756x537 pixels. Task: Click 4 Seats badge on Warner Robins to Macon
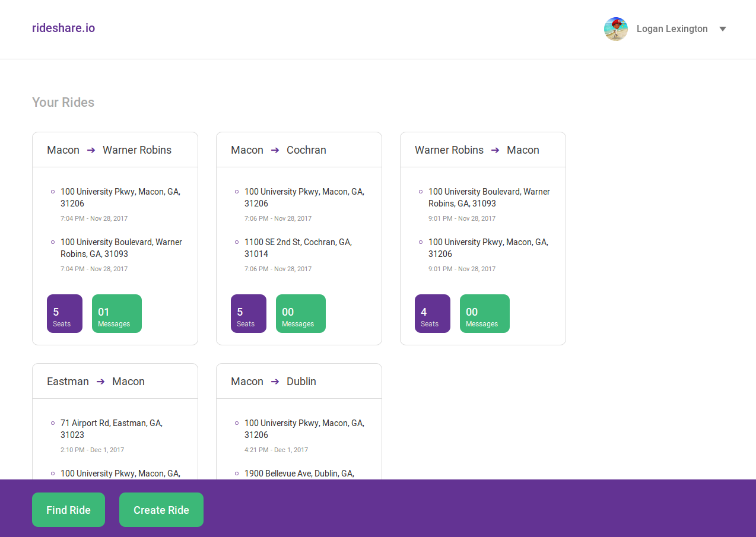click(x=433, y=313)
